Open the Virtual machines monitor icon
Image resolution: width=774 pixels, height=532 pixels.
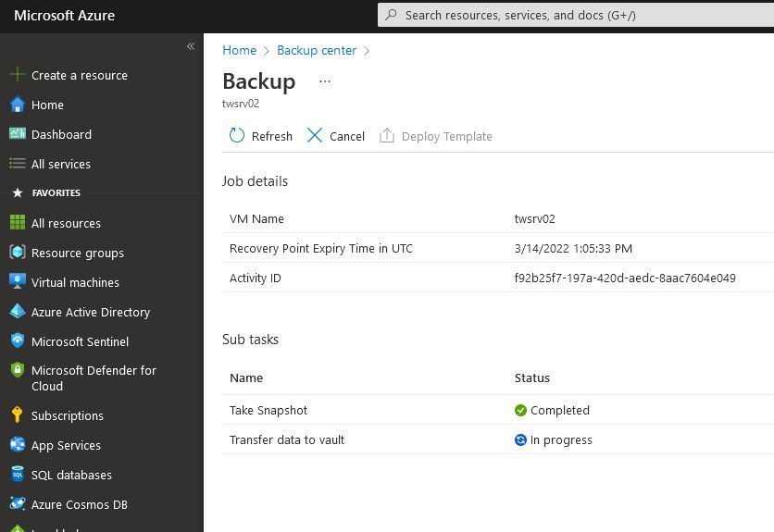pyautogui.click(x=18, y=281)
